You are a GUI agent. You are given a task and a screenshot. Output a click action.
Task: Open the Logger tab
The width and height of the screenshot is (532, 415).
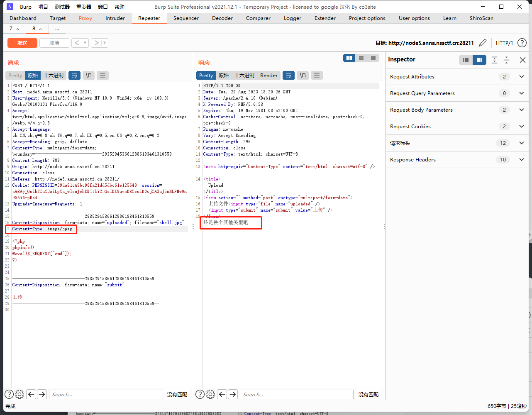point(293,18)
